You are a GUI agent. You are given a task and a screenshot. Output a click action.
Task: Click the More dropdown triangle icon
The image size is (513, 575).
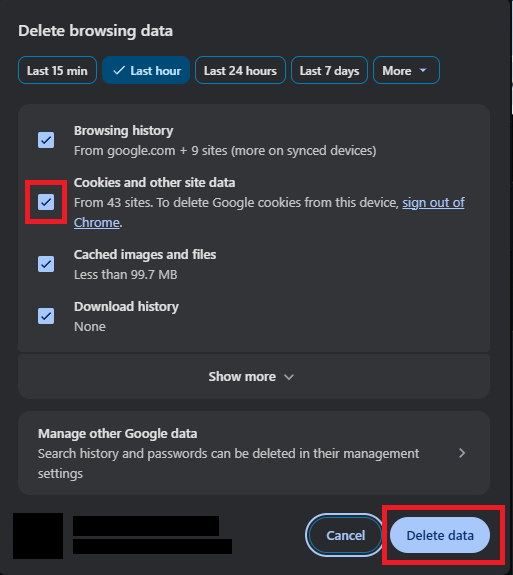click(423, 70)
